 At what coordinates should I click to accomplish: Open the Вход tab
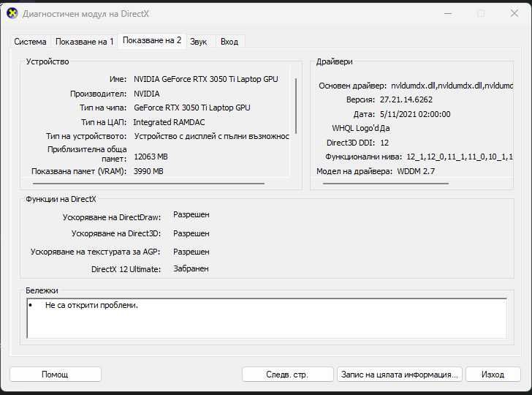229,42
